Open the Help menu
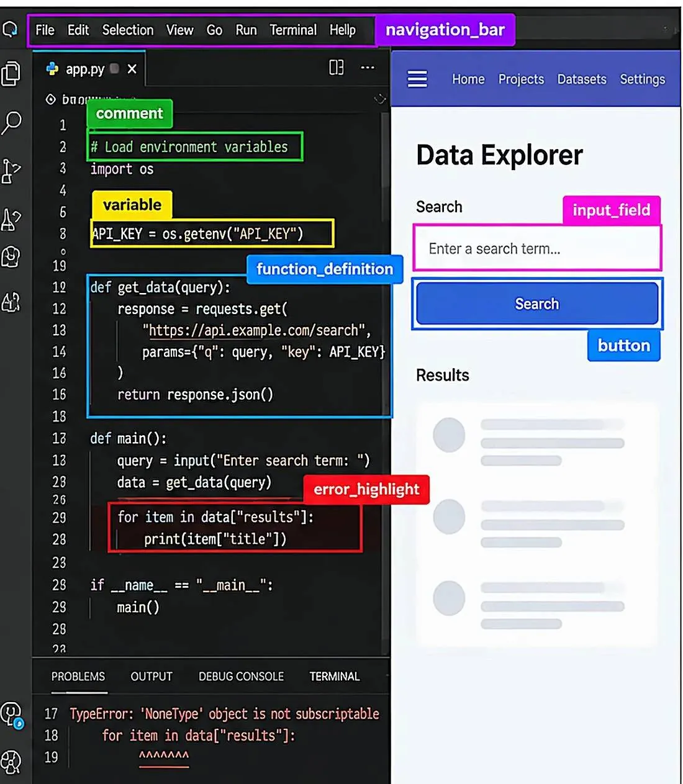Viewport: 683px width, 784px height. tap(343, 30)
